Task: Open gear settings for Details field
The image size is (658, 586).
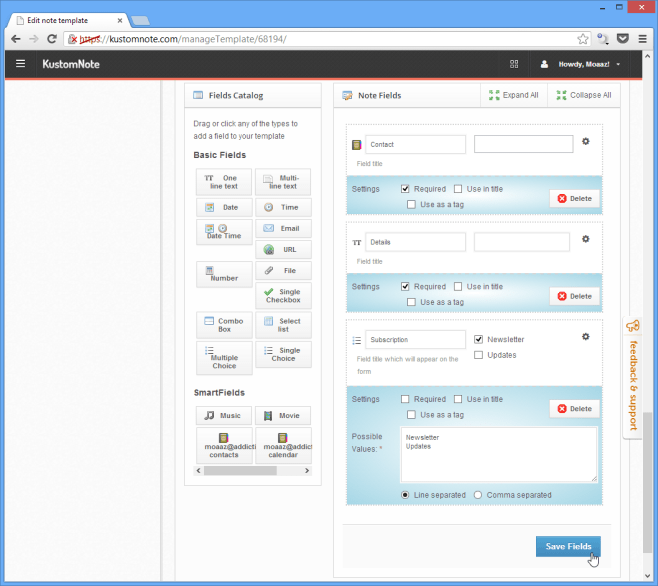Action: point(586,240)
